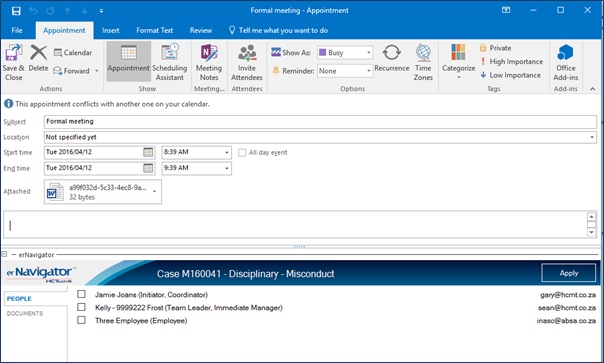Viewport: 604px width, 363px height.
Task: Open the Scheduling Assistant
Action: [x=170, y=62]
